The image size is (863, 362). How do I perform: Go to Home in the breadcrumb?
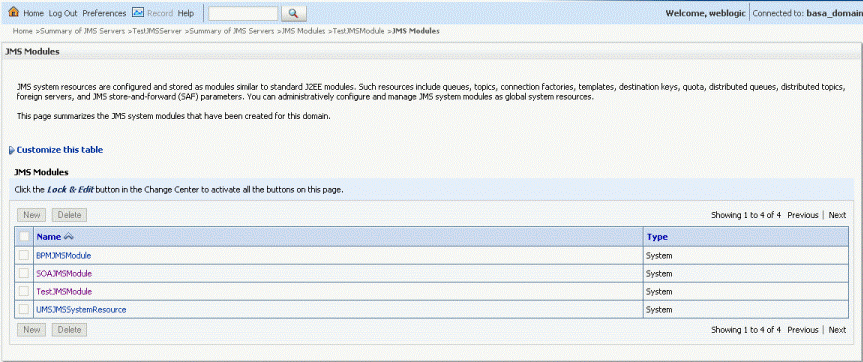23,31
